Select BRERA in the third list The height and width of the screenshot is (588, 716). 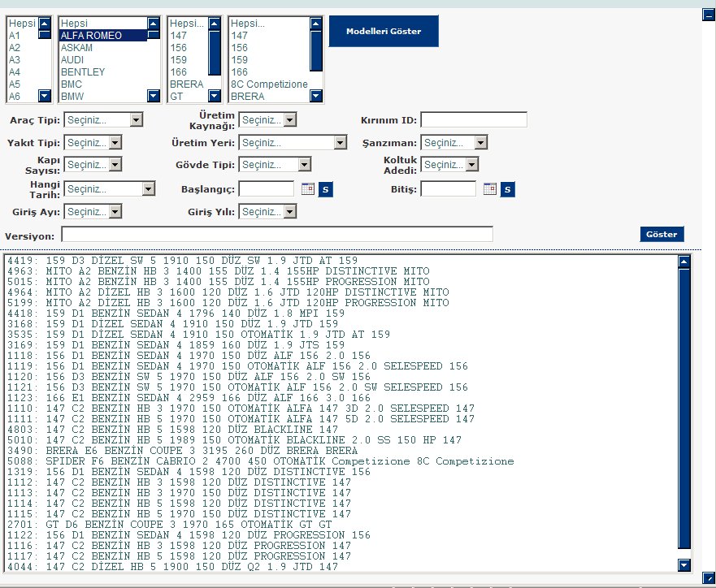(188, 84)
